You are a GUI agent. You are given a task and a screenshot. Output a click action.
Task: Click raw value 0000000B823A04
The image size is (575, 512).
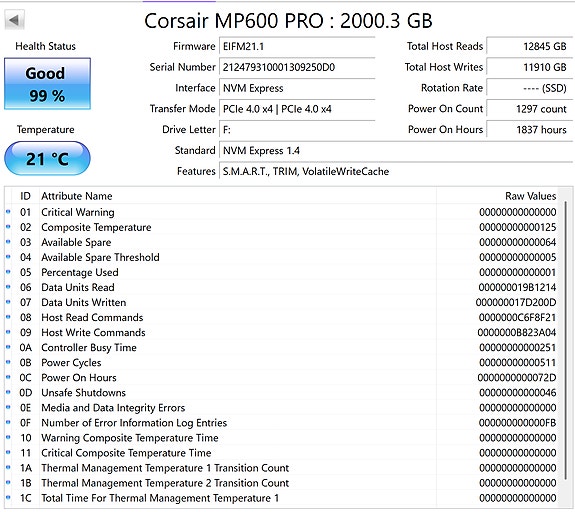(x=517, y=333)
